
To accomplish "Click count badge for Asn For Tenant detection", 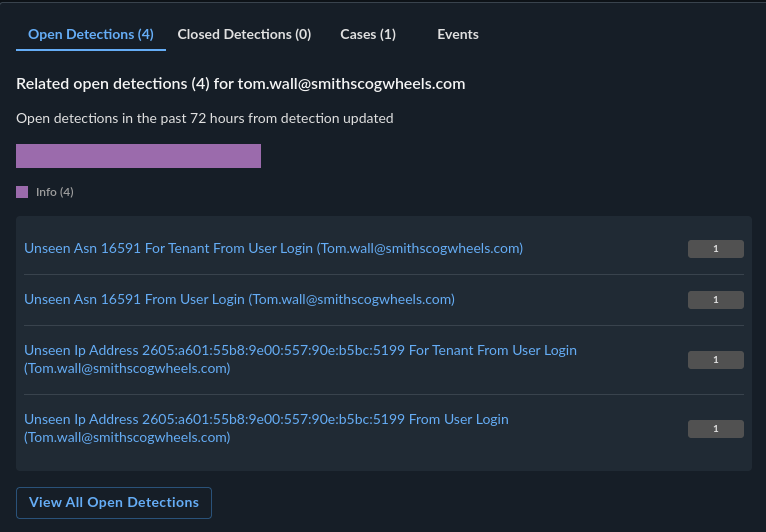I will pos(716,249).
